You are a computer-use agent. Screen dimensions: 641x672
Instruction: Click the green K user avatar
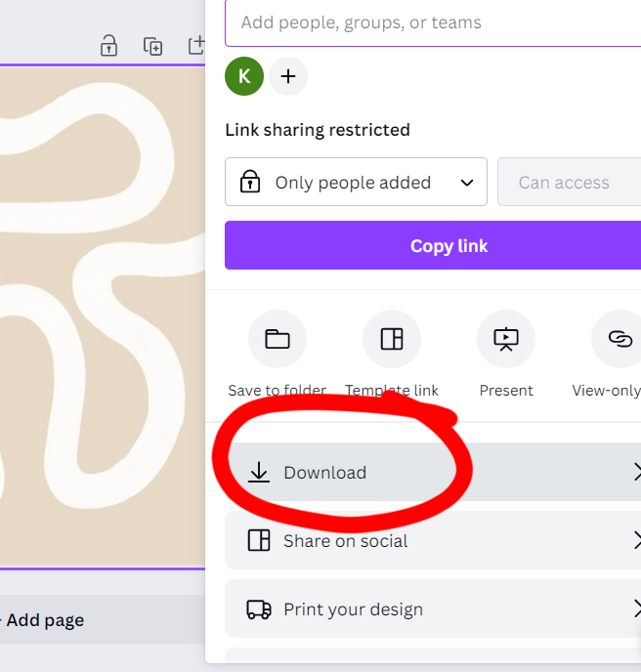point(244,76)
